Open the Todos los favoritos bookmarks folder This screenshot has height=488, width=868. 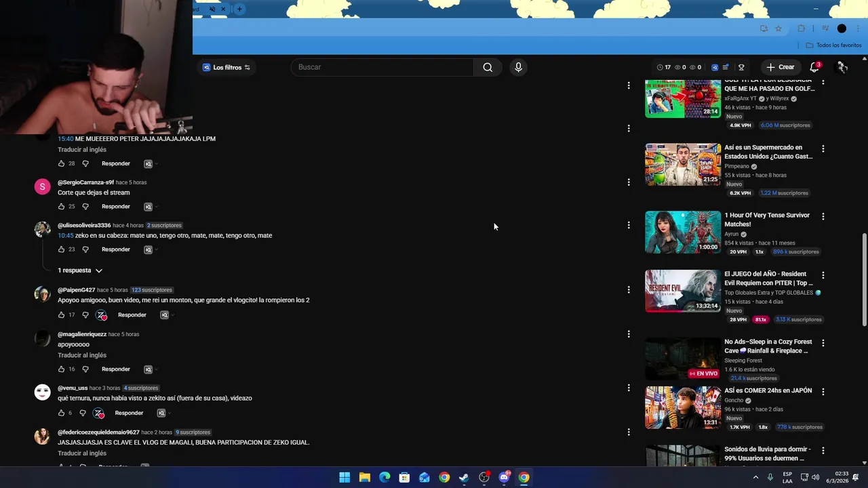tap(833, 45)
